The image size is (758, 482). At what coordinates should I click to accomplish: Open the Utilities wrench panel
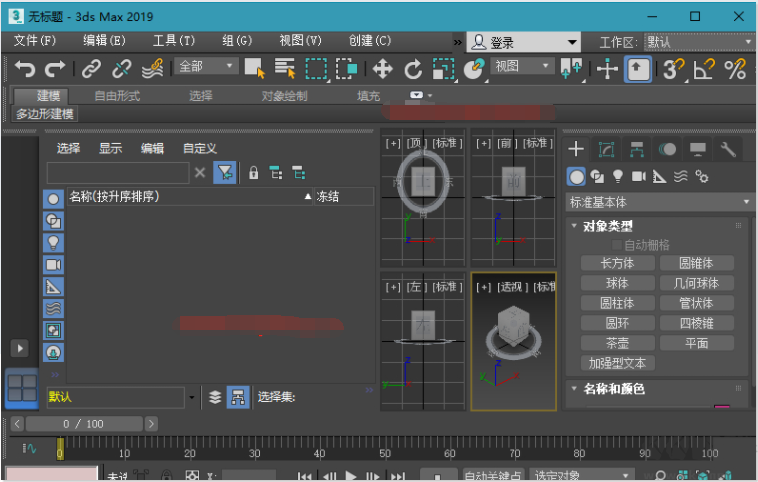728,149
